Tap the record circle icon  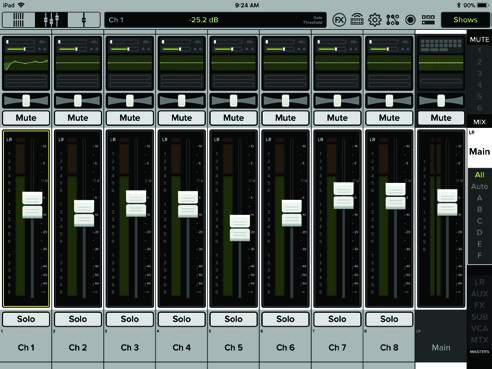(x=410, y=20)
